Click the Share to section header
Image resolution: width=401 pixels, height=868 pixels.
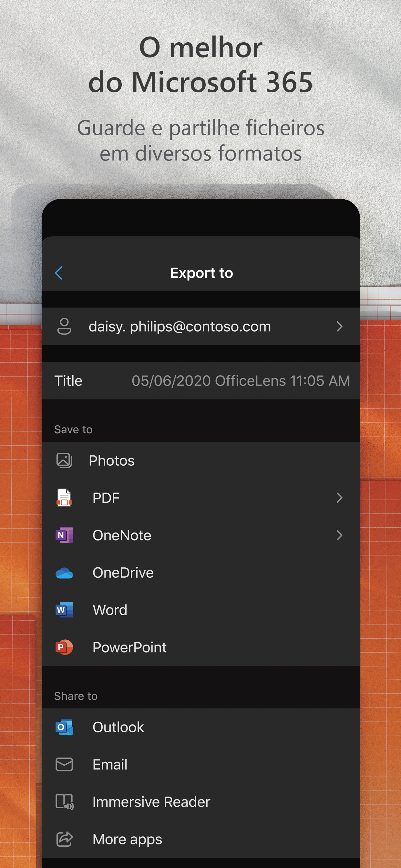[76, 696]
